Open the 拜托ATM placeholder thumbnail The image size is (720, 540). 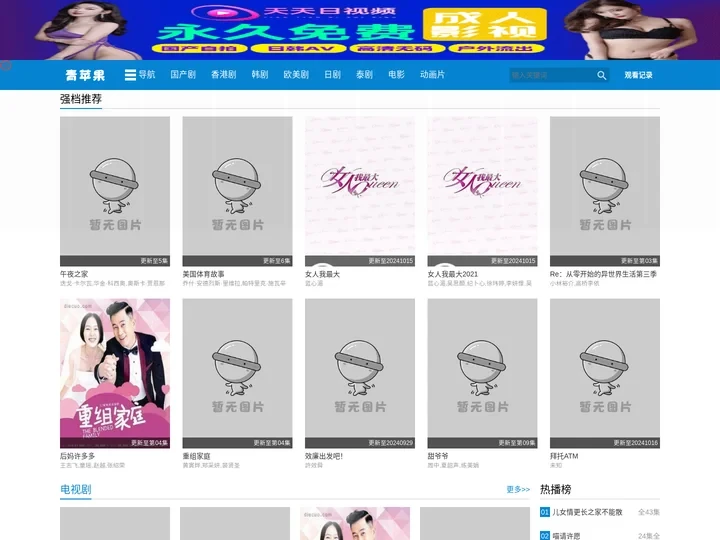pyautogui.click(x=605, y=373)
